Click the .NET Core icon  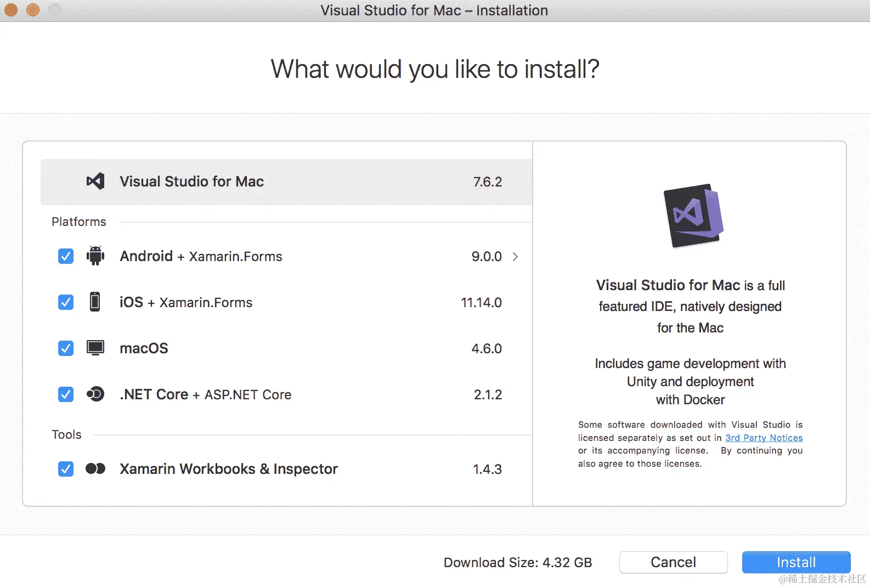(x=95, y=394)
